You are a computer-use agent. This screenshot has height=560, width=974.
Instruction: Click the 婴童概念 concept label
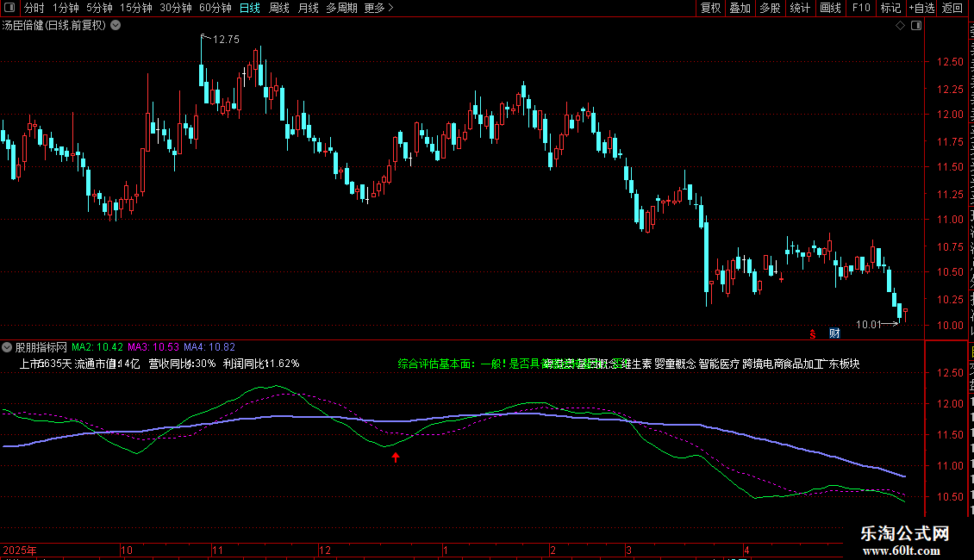click(675, 364)
